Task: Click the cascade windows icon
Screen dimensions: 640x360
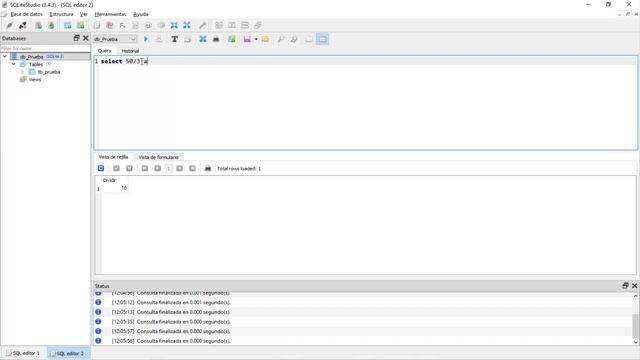Action: tap(258, 25)
